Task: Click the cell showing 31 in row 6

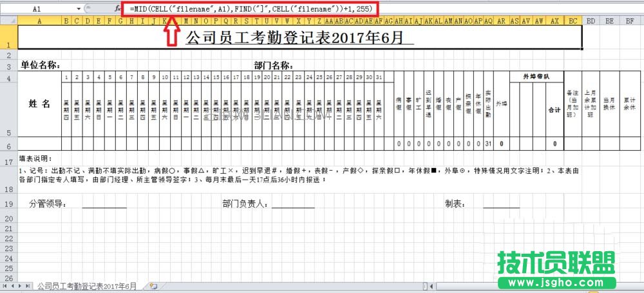Action: coord(488,144)
